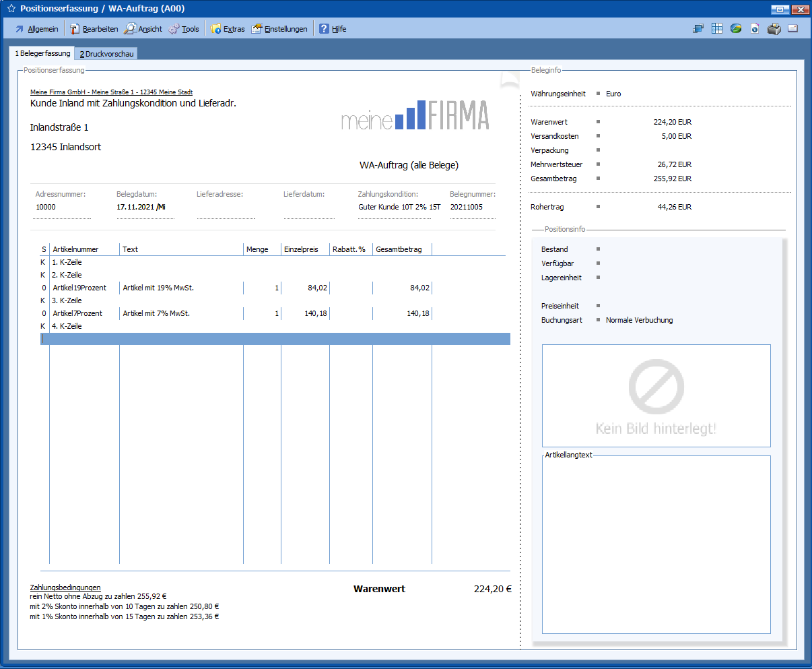
Task: Switch to the Druckvorschau tab
Action: tap(106, 54)
